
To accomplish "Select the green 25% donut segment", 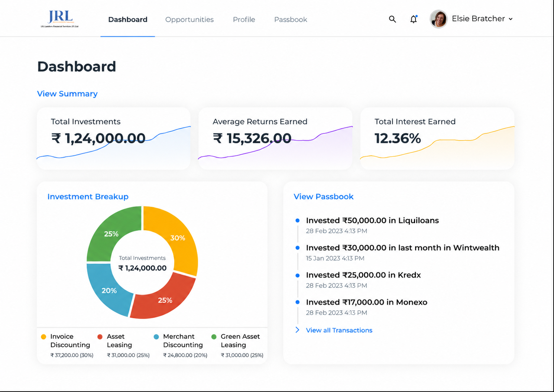I will click(x=111, y=234).
